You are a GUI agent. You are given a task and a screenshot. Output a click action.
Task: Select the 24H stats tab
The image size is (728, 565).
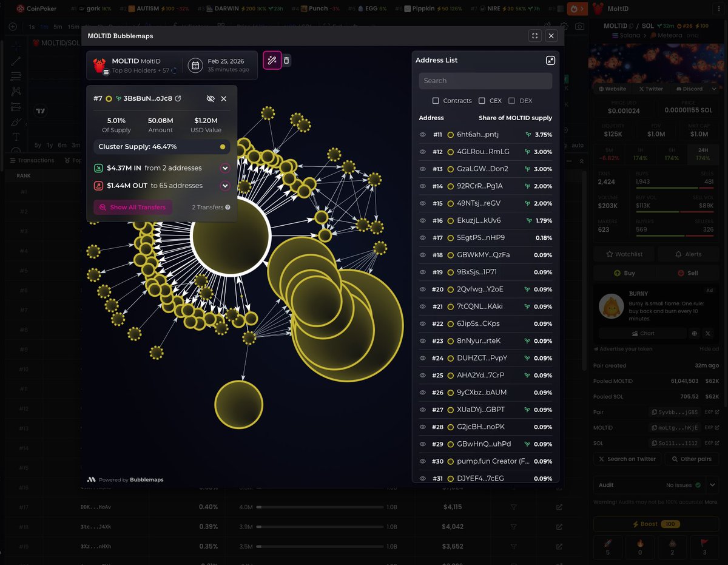703,154
